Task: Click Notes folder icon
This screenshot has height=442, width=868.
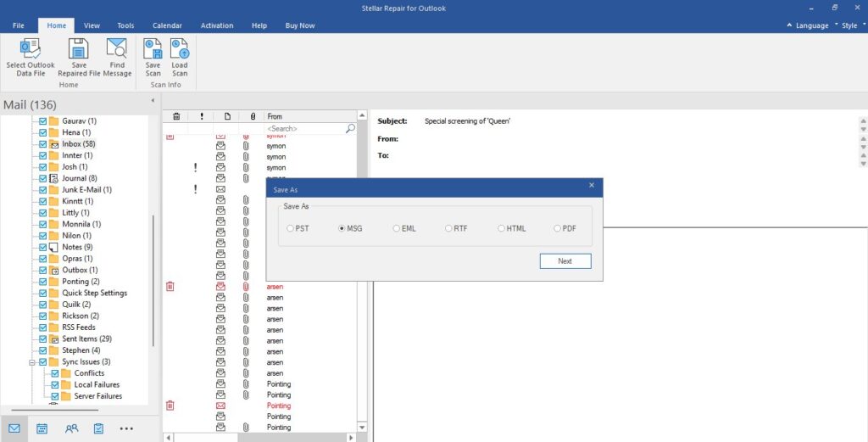Action: (x=54, y=247)
